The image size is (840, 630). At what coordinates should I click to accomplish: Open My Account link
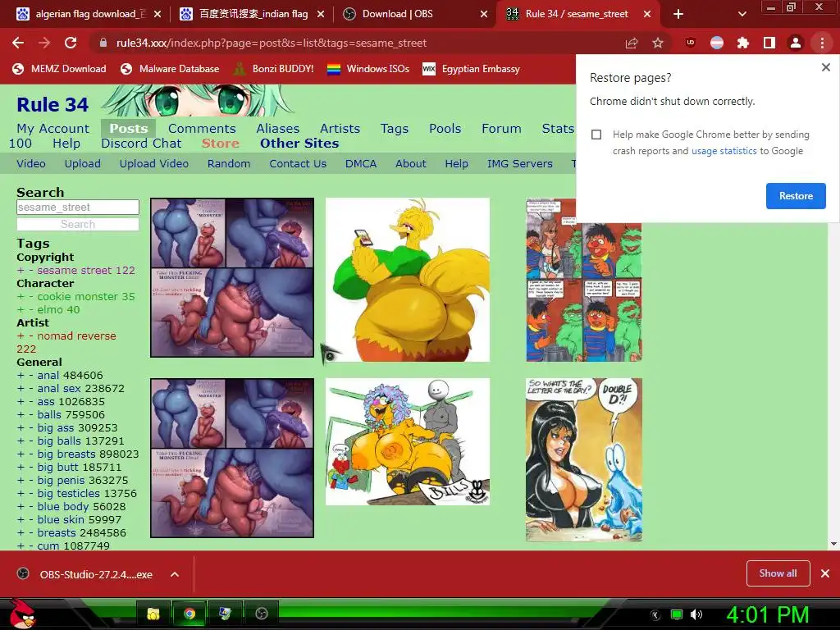[53, 129]
